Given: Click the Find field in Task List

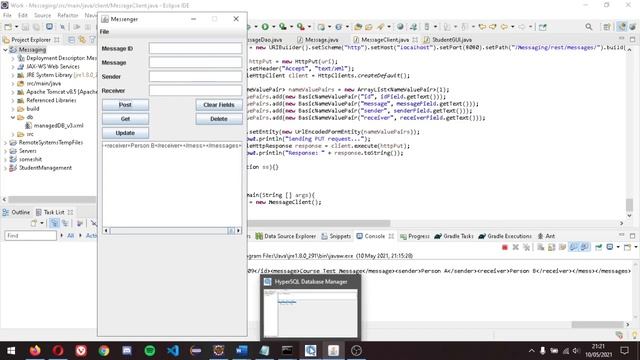Looking at the screenshot, I should point(30,236).
